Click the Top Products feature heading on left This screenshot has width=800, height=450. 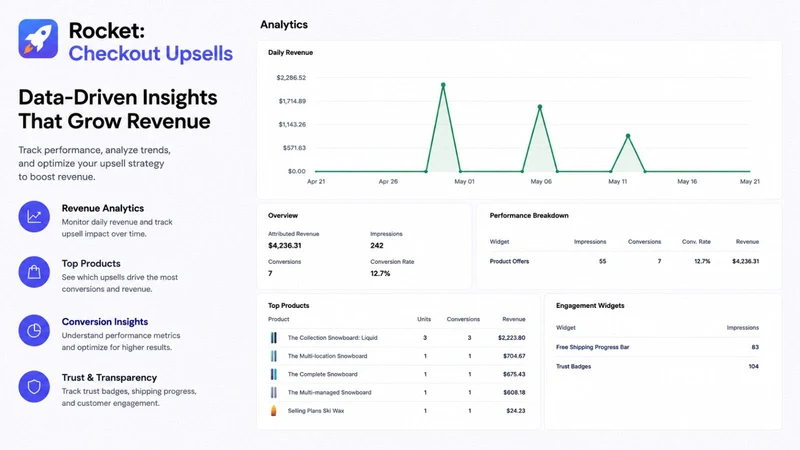91,264
